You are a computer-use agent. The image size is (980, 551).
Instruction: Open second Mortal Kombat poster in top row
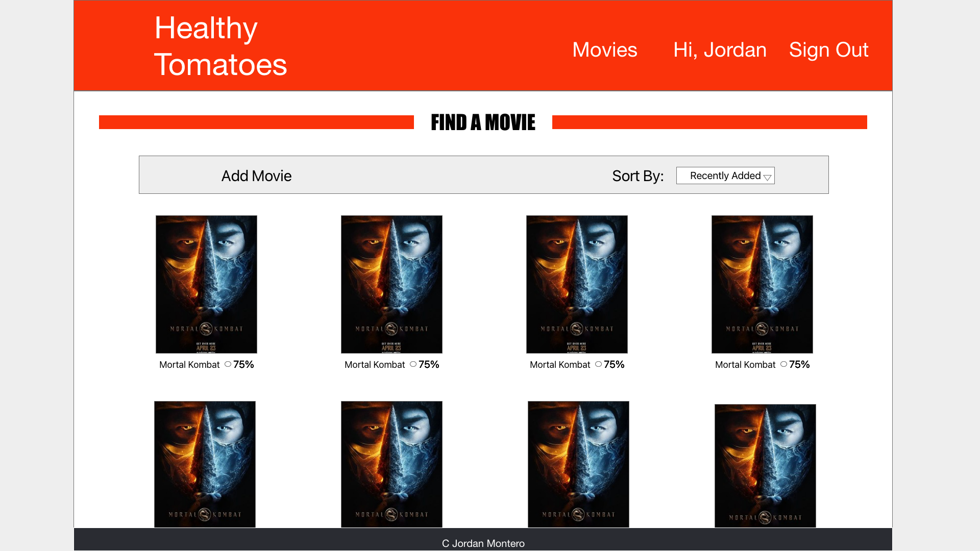coord(391,284)
